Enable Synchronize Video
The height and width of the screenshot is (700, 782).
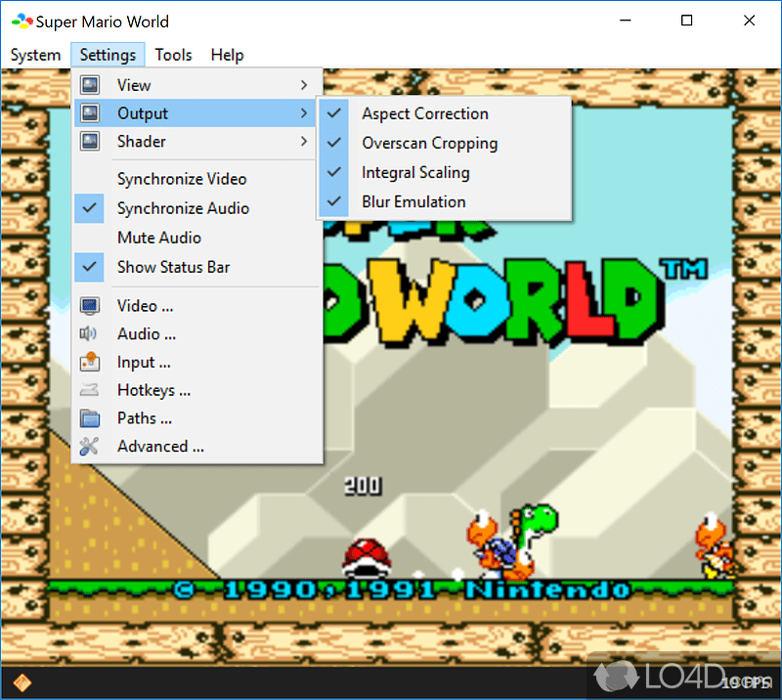coord(196,179)
